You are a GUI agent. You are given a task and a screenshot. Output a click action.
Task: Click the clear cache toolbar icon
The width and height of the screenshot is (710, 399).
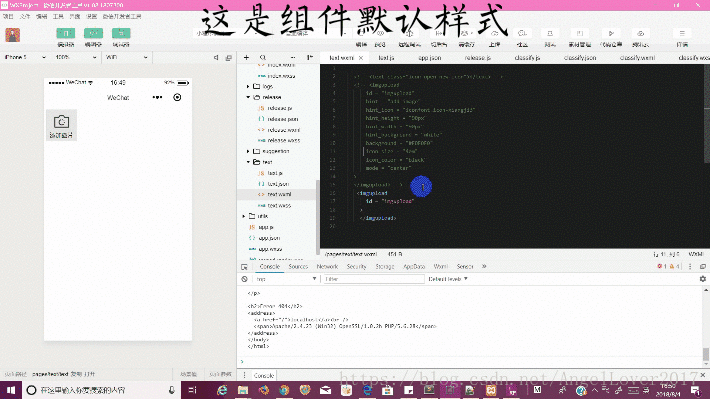click(x=466, y=34)
